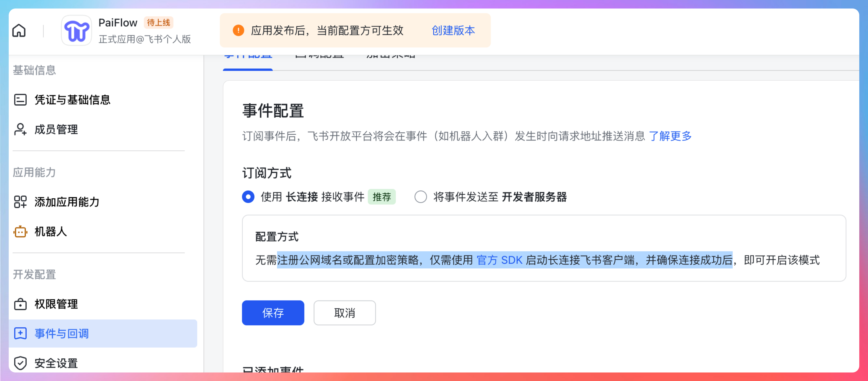Image resolution: width=868 pixels, height=381 pixels.
Task: Click the 添加应用能力 grid-plus icon
Action: [x=20, y=202]
